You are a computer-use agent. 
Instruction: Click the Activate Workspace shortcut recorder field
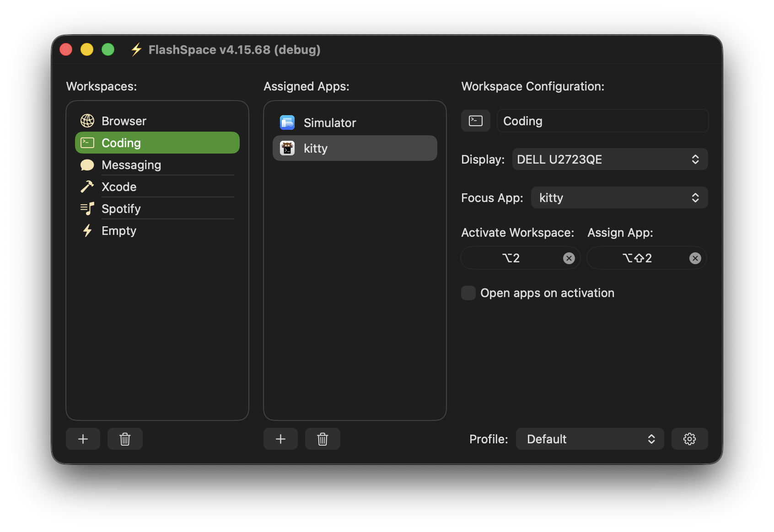521,258
